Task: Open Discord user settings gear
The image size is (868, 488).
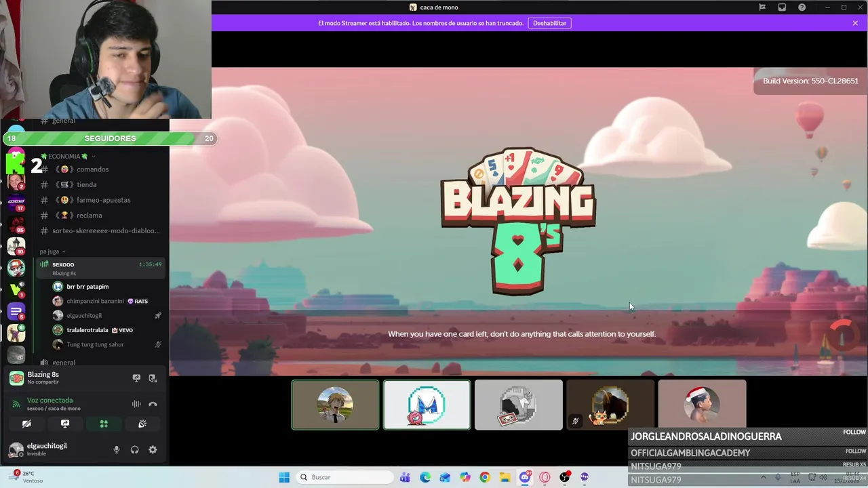Action: pyautogui.click(x=153, y=449)
